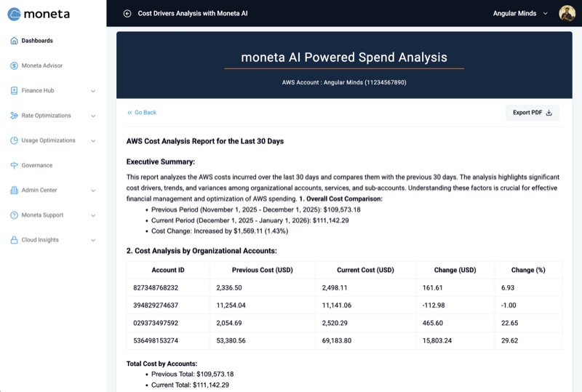Click the moneta cloud logo icon

pos(14,14)
